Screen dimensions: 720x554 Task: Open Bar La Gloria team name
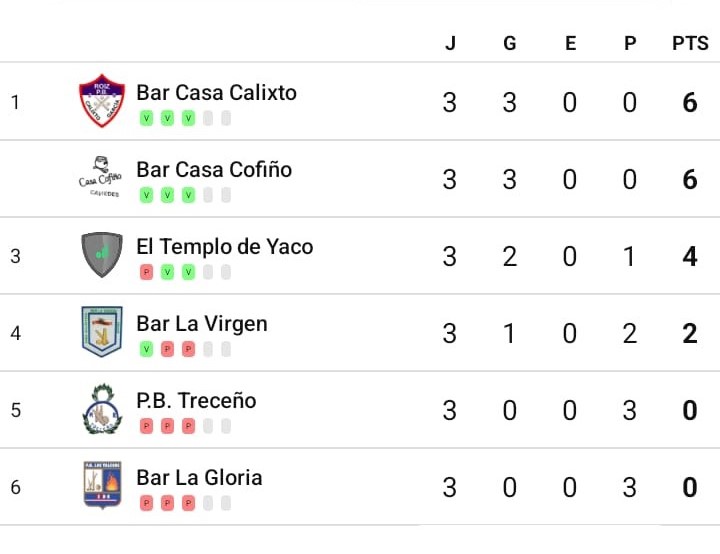click(x=199, y=478)
